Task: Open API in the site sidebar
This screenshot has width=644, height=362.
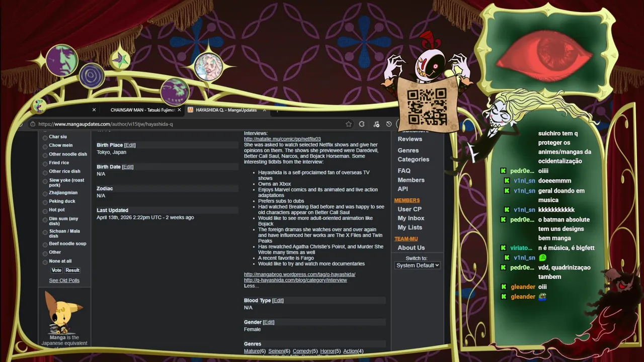Action: tap(403, 189)
